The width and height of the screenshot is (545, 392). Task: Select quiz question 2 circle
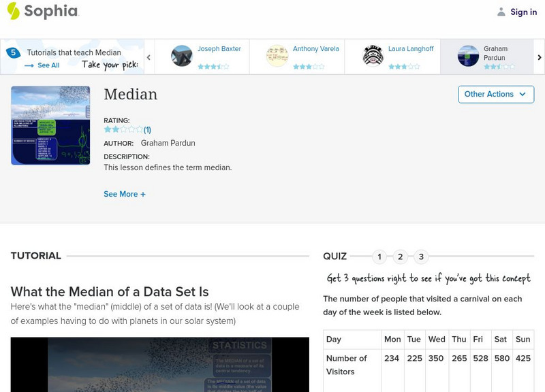point(400,257)
